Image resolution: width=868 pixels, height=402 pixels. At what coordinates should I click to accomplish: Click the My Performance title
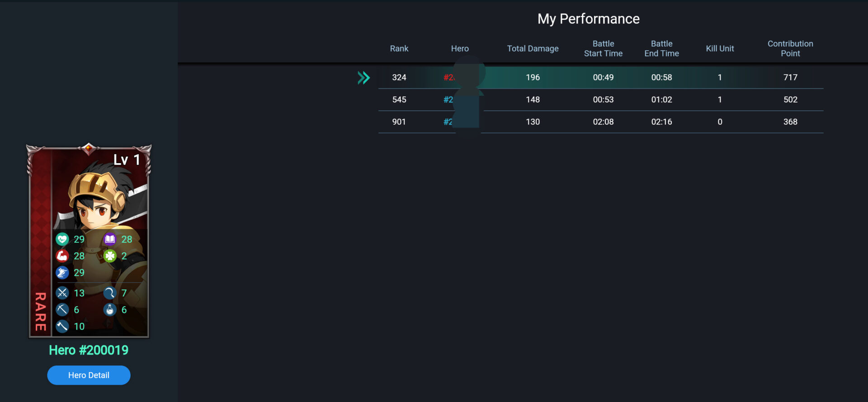pos(588,19)
